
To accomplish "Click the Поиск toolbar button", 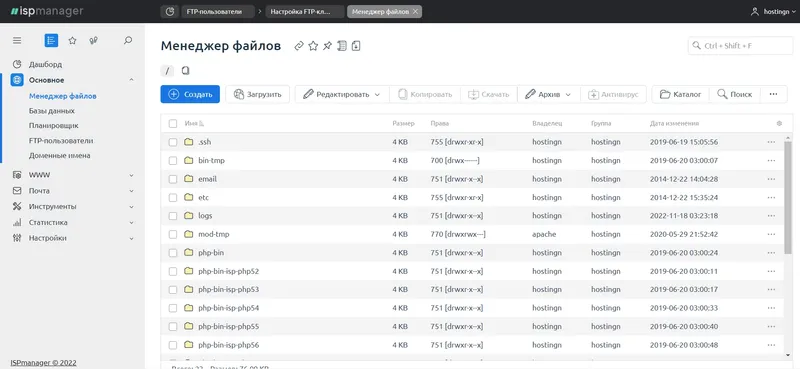I will pyautogui.click(x=735, y=94).
